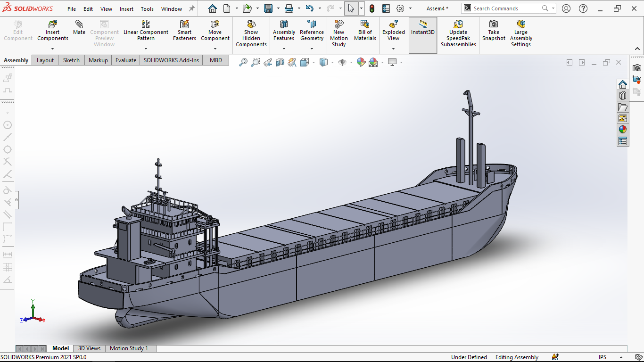Collapse the CommandManager ribbon chevron

(637, 49)
